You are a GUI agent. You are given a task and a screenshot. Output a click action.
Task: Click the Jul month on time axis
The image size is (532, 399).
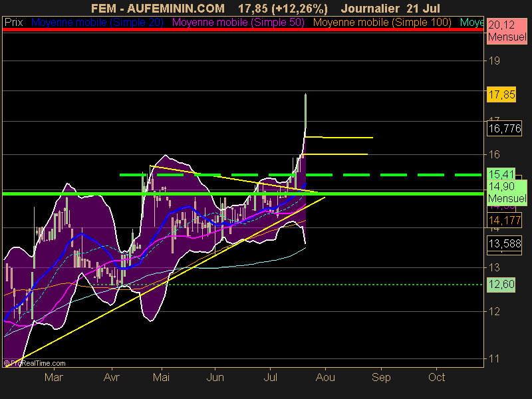[x=271, y=377]
